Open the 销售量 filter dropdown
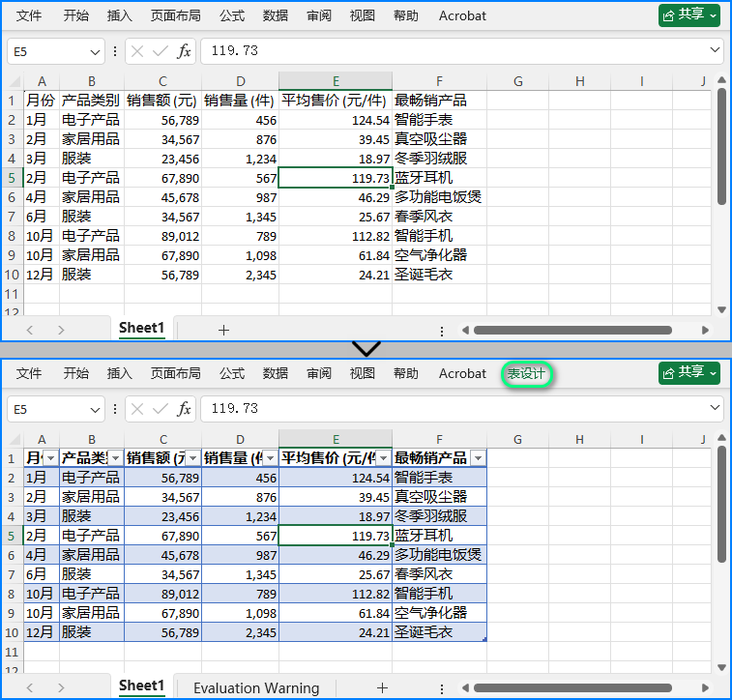732x700 pixels. click(x=271, y=458)
